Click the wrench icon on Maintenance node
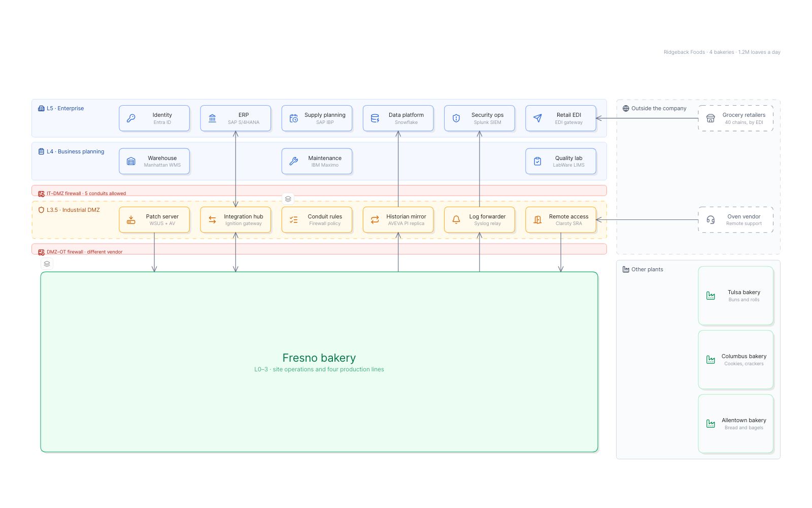The height and width of the screenshot is (508, 812). pos(293,162)
